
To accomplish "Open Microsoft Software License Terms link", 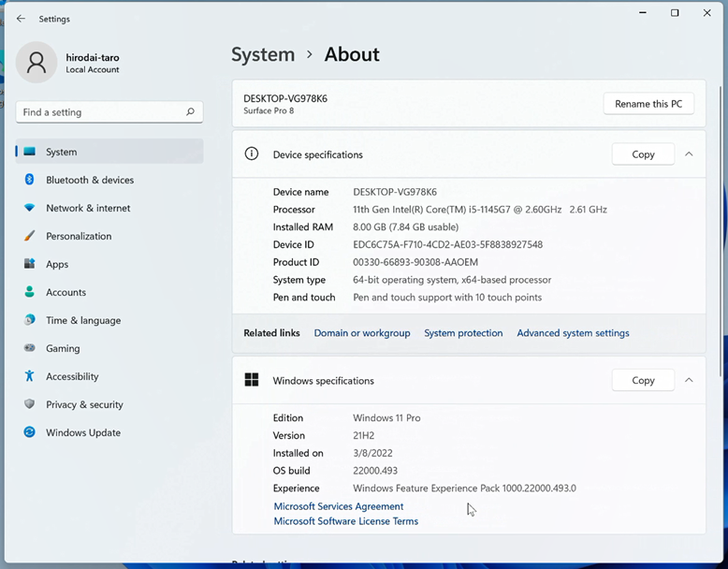I will (x=346, y=521).
